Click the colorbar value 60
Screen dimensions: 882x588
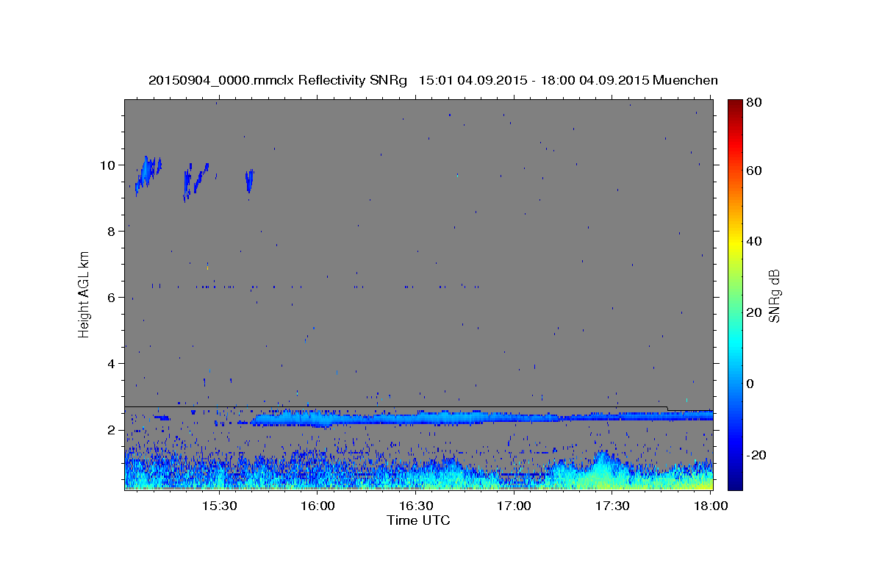[x=755, y=171]
